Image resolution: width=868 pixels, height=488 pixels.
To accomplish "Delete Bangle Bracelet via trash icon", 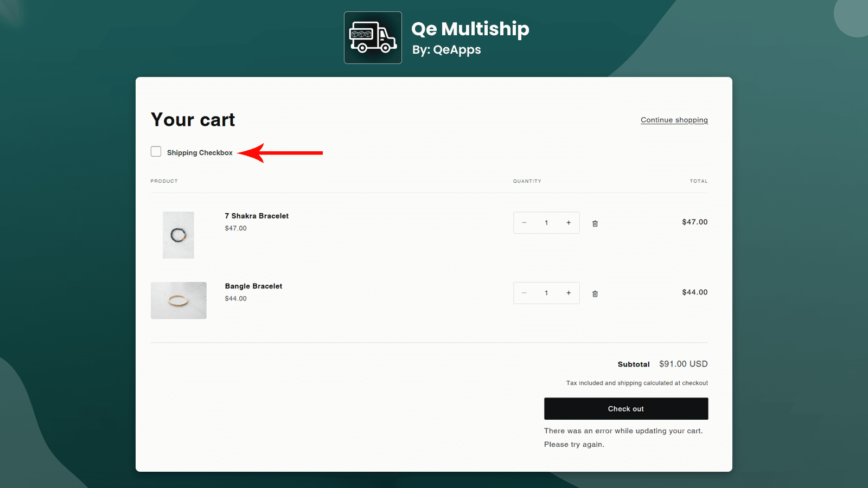I will 595,293.
